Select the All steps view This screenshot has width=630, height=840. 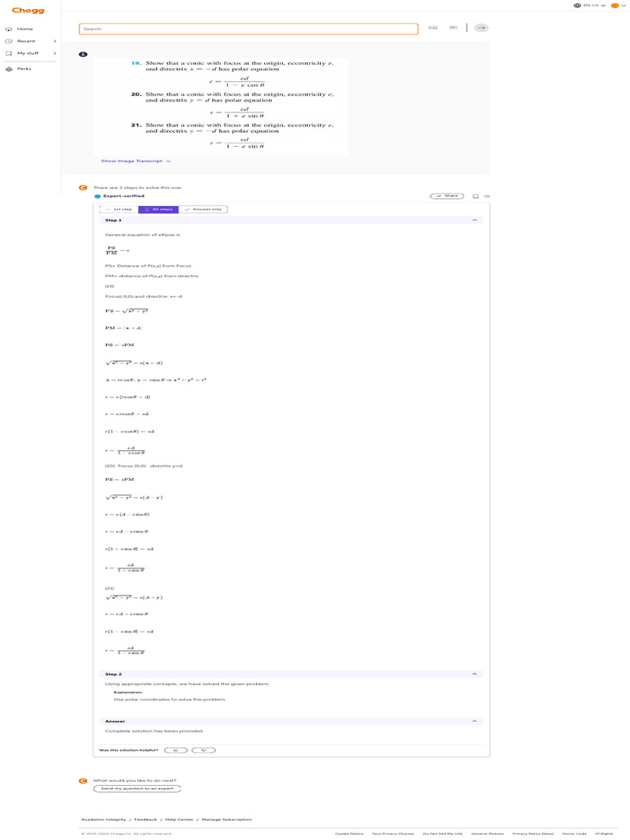click(158, 209)
